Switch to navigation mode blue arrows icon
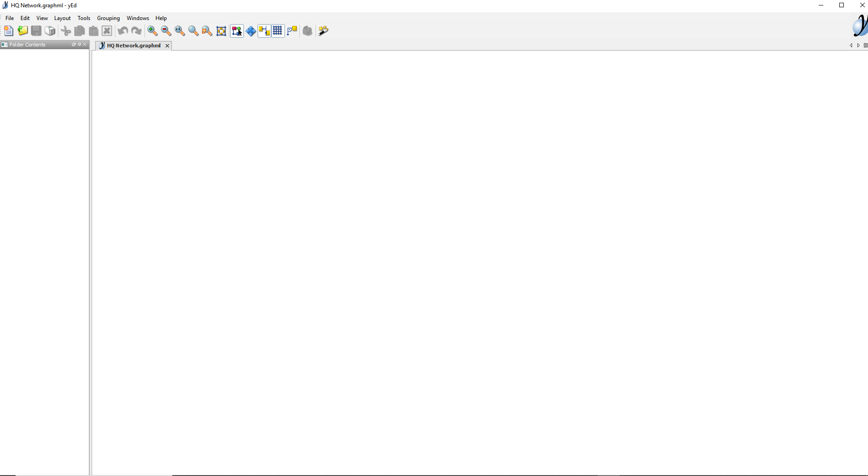The height and width of the screenshot is (476, 868). point(251,31)
